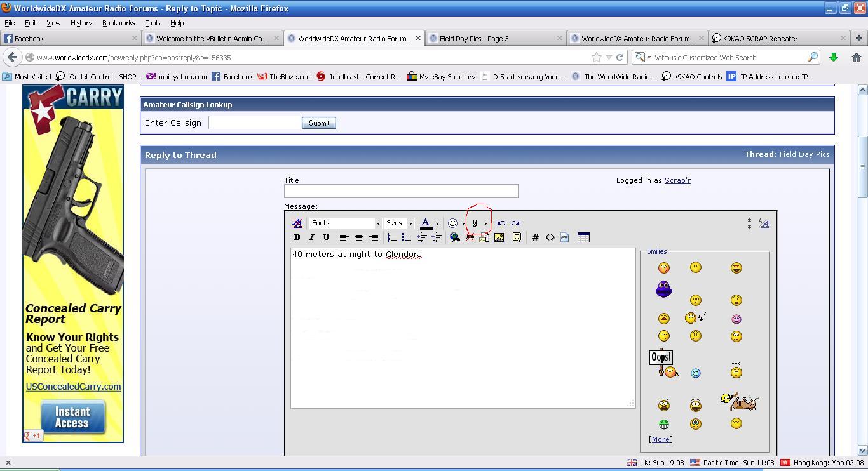Open the Bookmarks menu

(x=118, y=23)
